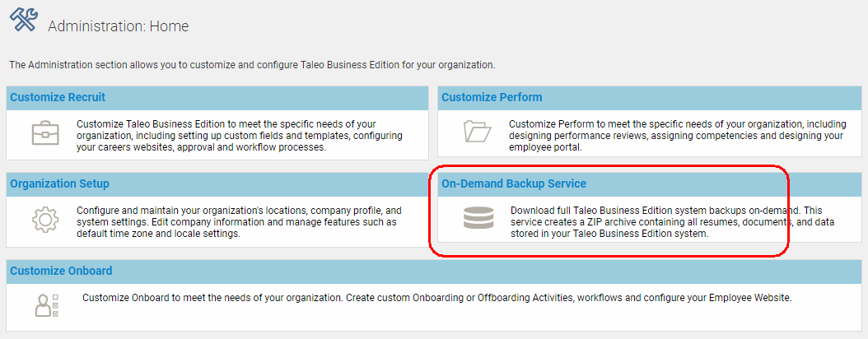Click the backup service description about ZIP archive
This screenshot has width=868, height=339.
tap(672, 222)
